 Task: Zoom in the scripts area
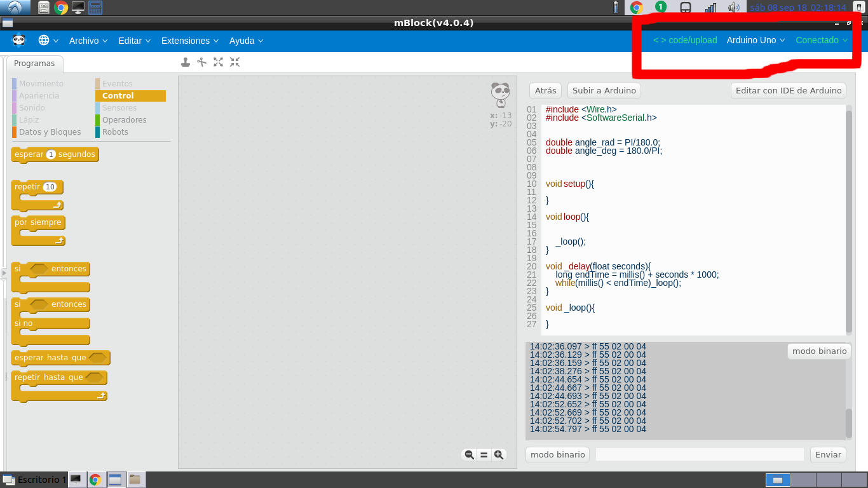(499, 454)
